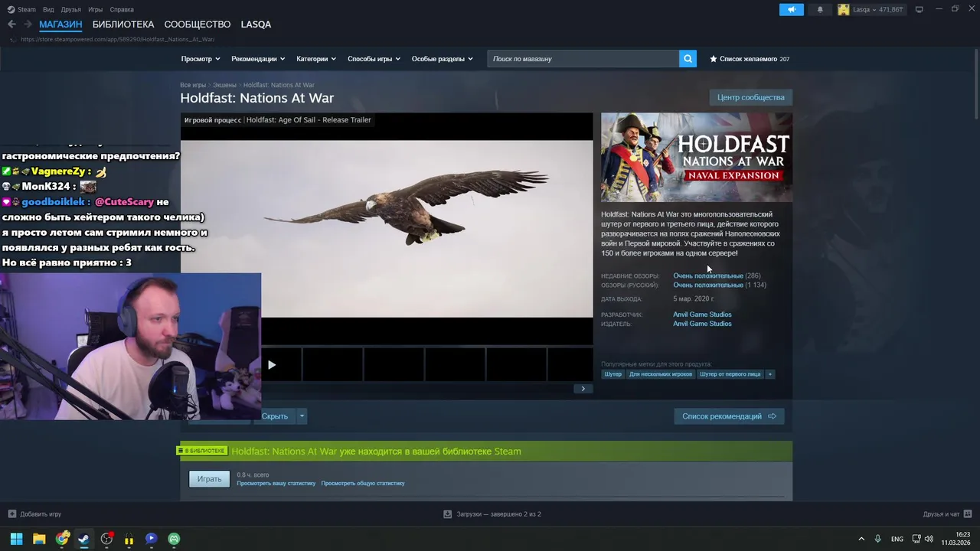The width and height of the screenshot is (980, 551).
Task: Show hidden system tray icons
Action: pos(861,539)
